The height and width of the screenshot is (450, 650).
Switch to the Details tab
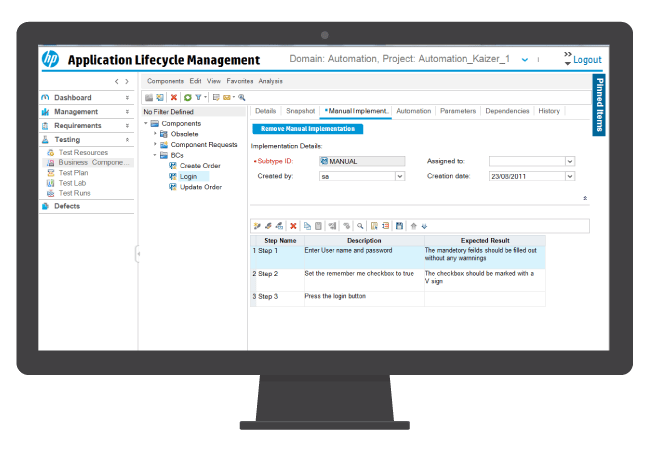265,111
